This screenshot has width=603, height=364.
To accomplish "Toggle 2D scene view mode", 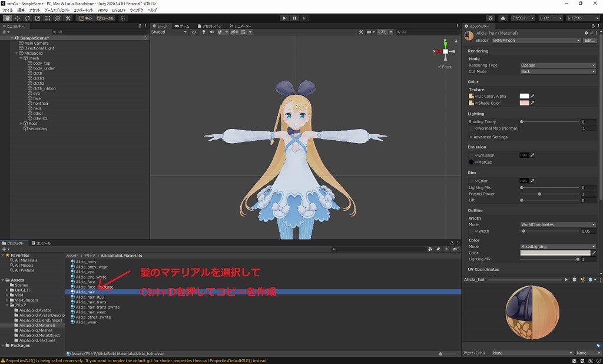I will pyautogui.click(x=194, y=32).
